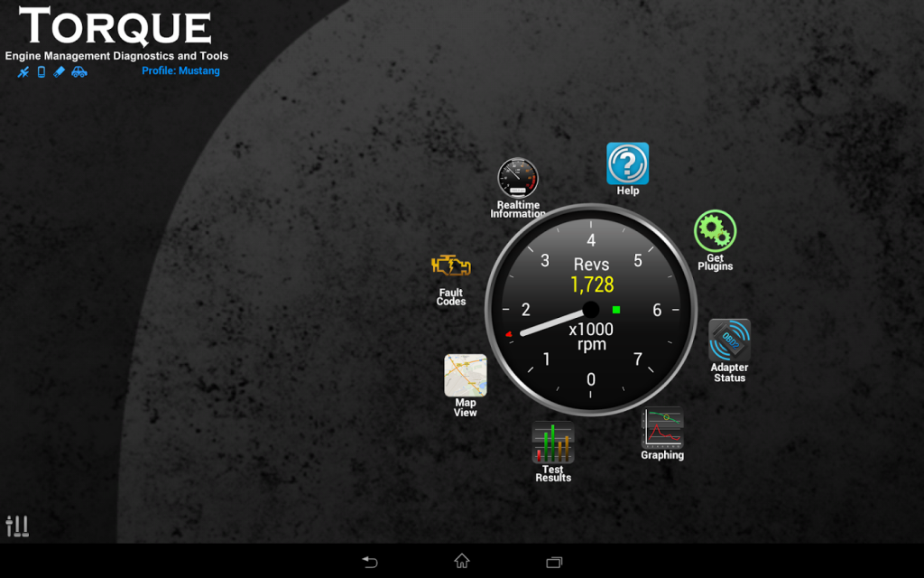Tap the Android home button
Viewport: 924px width, 578px height.
(462, 560)
